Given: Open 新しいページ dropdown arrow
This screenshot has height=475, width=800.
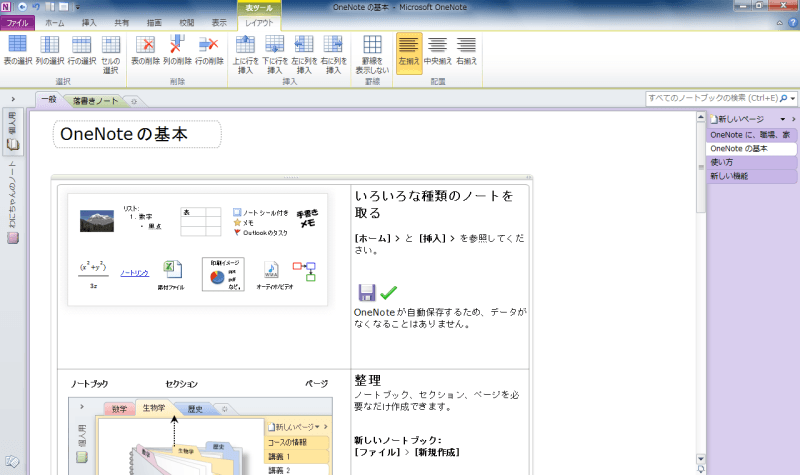Looking at the screenshot, I should (783, 119).
